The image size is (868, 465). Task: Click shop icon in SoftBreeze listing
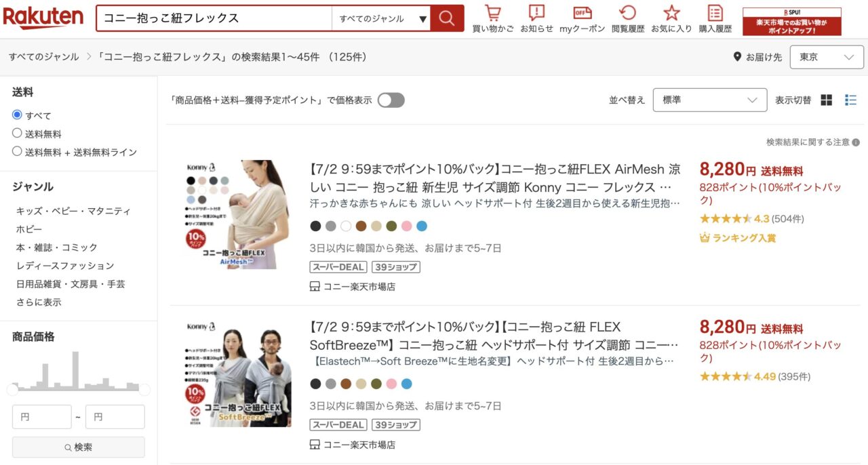click(x=315, y=445)
